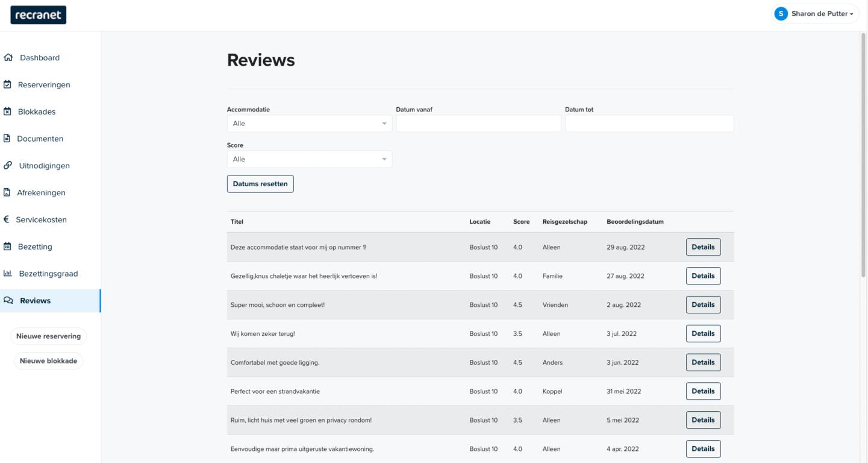Click the Servicekosten euro icon
Viewport: 868px width, 463px height.
coord(6,220)
